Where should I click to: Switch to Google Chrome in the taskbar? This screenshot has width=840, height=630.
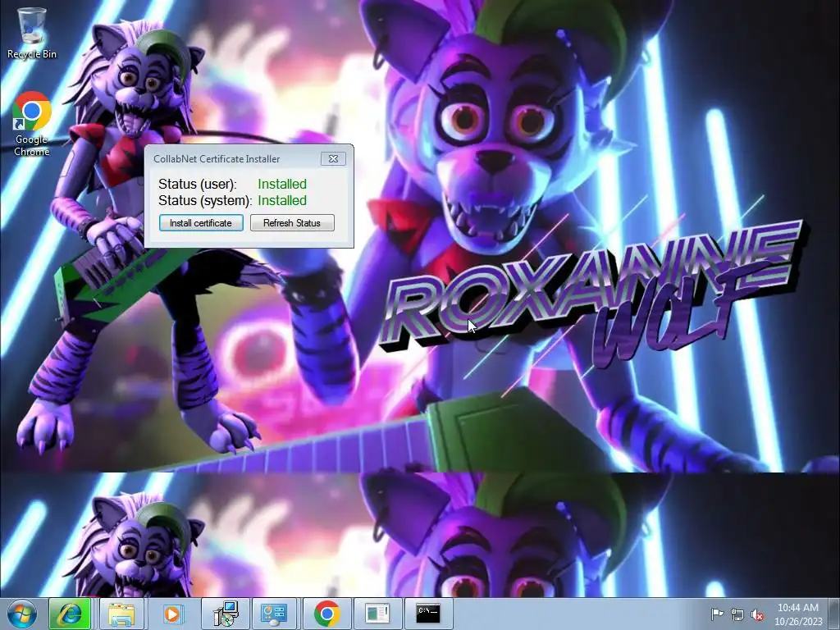[326, 614]
